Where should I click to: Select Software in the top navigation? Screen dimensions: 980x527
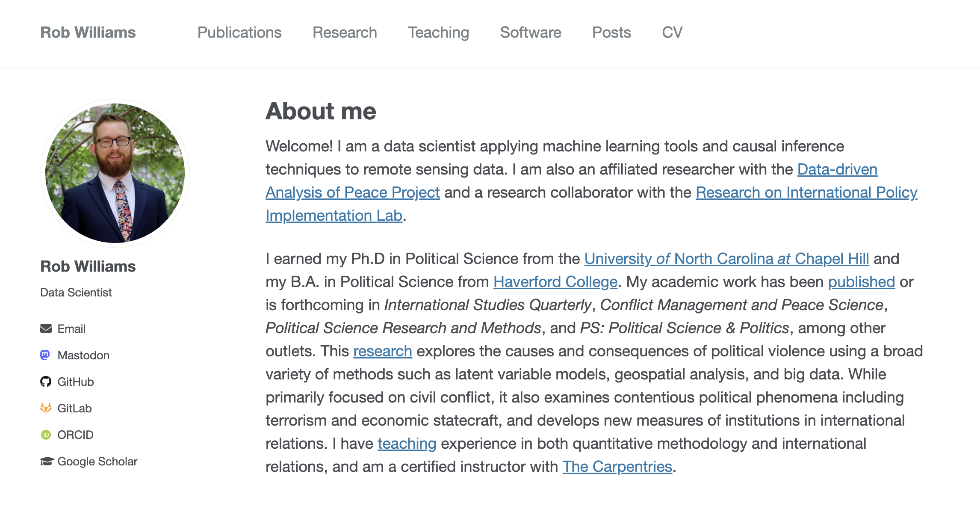530,33
